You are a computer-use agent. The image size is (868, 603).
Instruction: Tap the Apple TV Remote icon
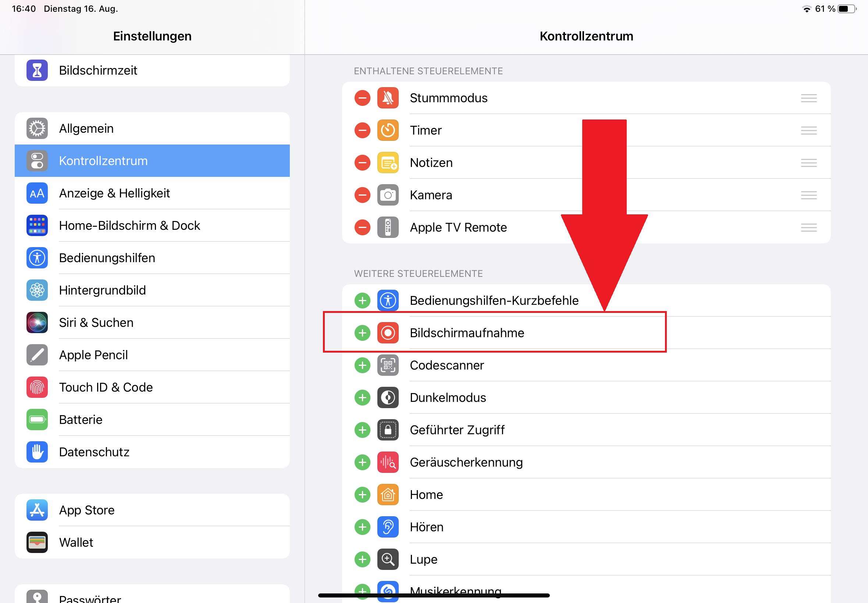pos(388,228)
